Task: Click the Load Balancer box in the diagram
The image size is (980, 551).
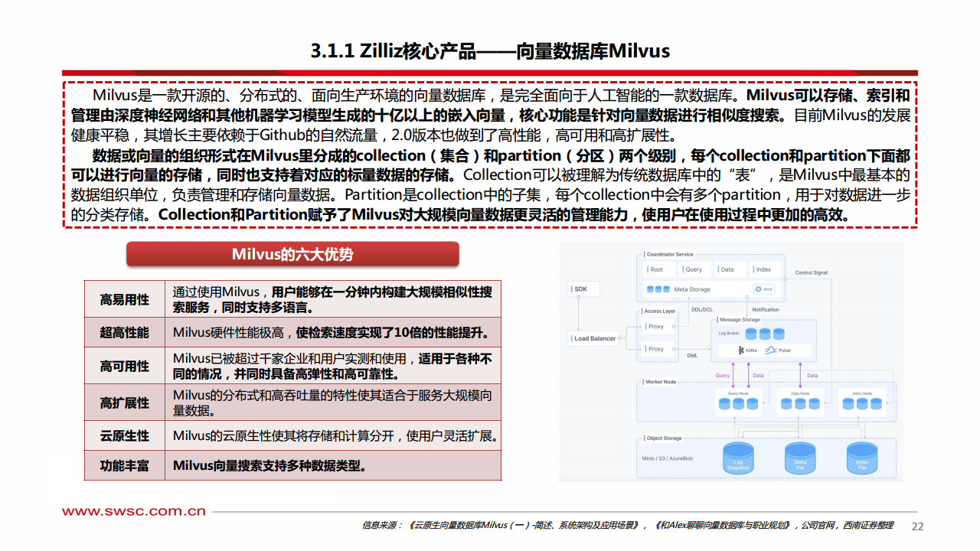Action: [x=593, y=337]
